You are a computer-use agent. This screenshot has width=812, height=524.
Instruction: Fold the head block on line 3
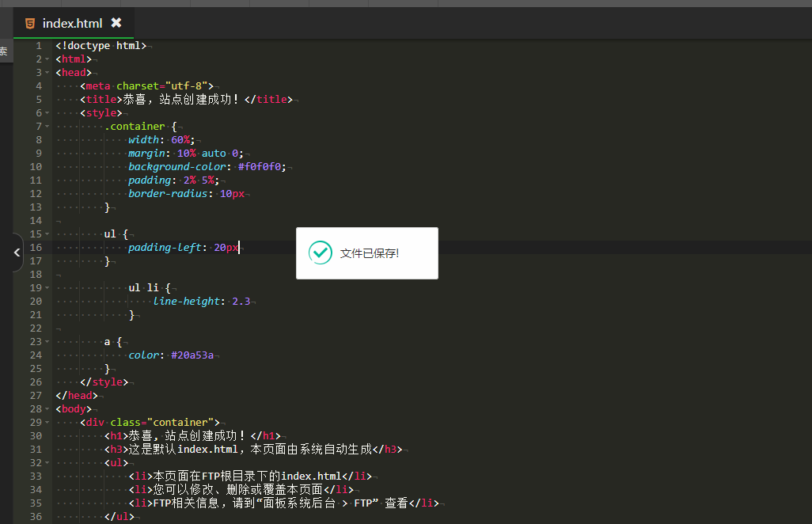47,73
